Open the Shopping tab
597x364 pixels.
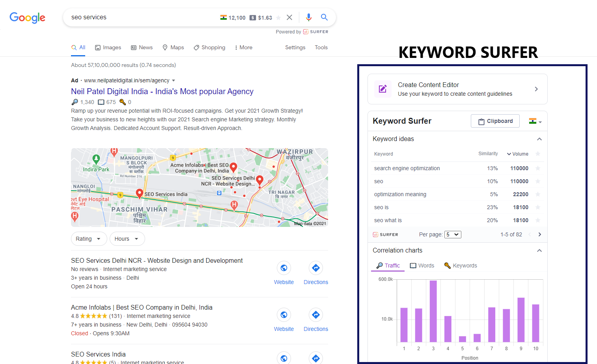pyautogui.click(x=209, y=47)
